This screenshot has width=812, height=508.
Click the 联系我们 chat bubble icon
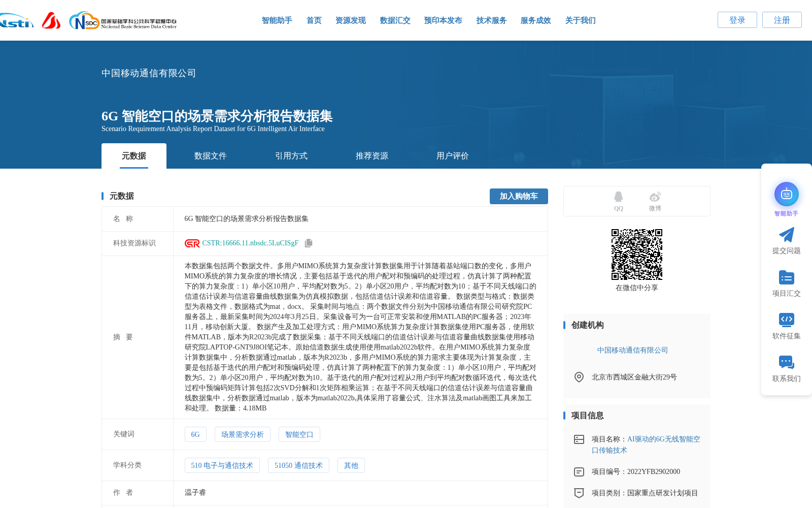click(787, 362)
